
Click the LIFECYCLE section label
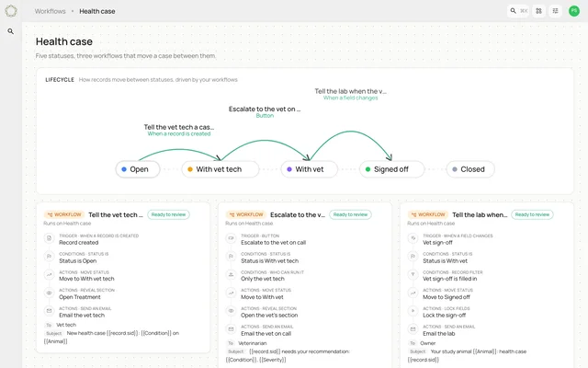point(60,80)
